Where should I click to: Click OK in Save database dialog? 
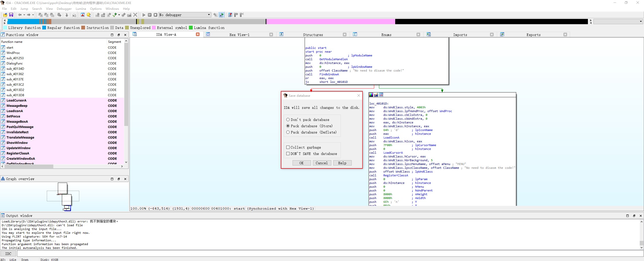[x=301, y=163]
